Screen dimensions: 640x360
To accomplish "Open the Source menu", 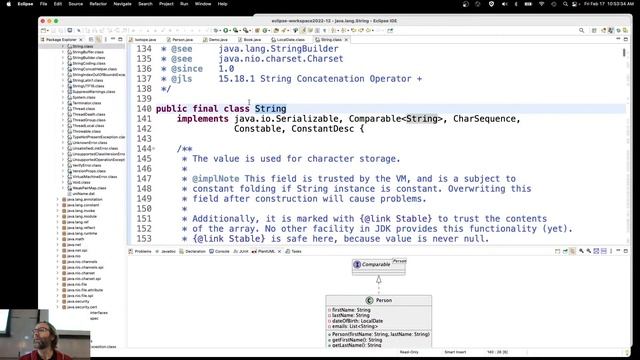I will click(x=76, y=4).
